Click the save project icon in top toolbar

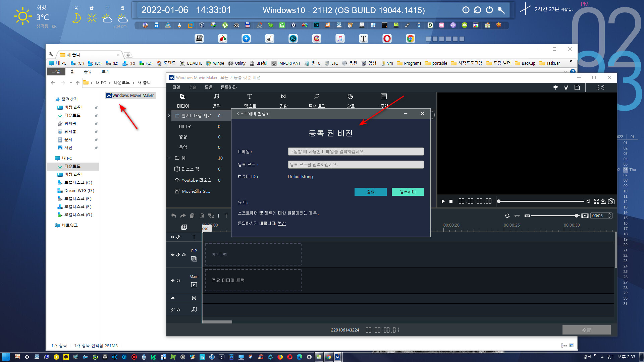[577, 87]
